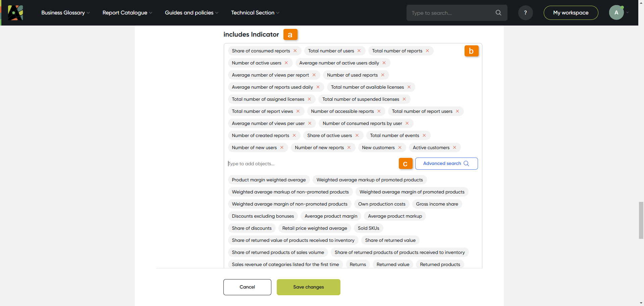Click the Save changes button
644x306 pixels.
click(x=308, y=287)
